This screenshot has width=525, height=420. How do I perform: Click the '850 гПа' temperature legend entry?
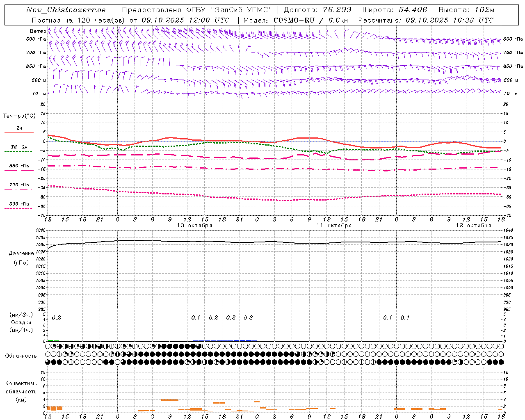[x=19, y=166]
